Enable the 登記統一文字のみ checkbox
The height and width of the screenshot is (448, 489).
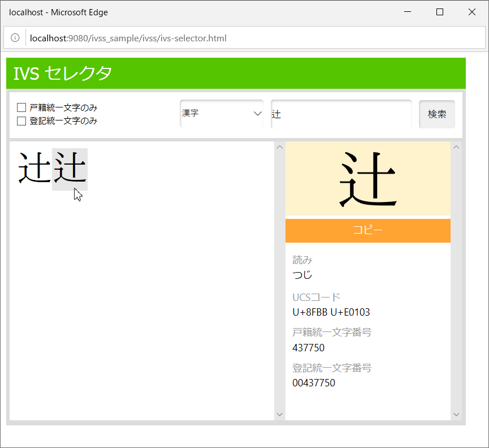[x=21, y=120]
